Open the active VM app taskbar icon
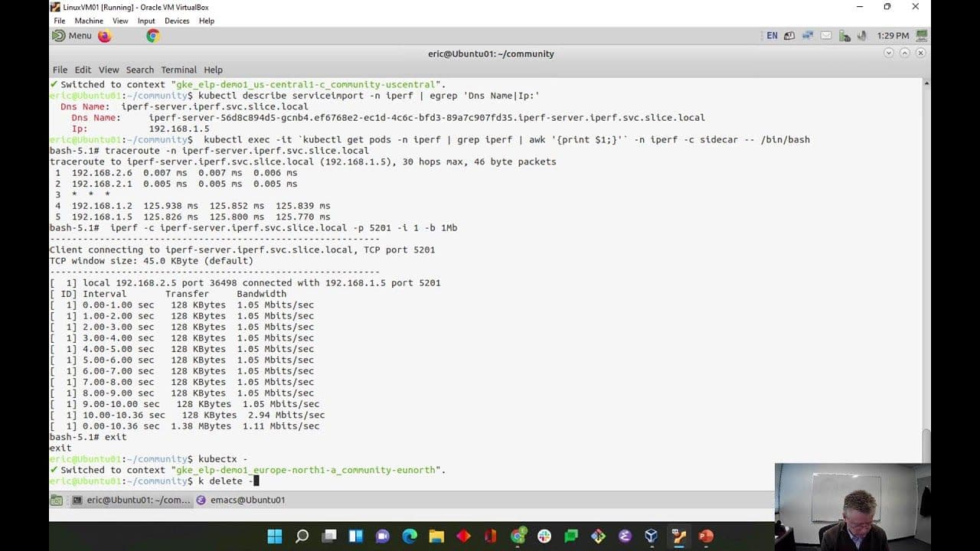Image resolution: width=980 pixels, height=551 pixels. [679, 536]
